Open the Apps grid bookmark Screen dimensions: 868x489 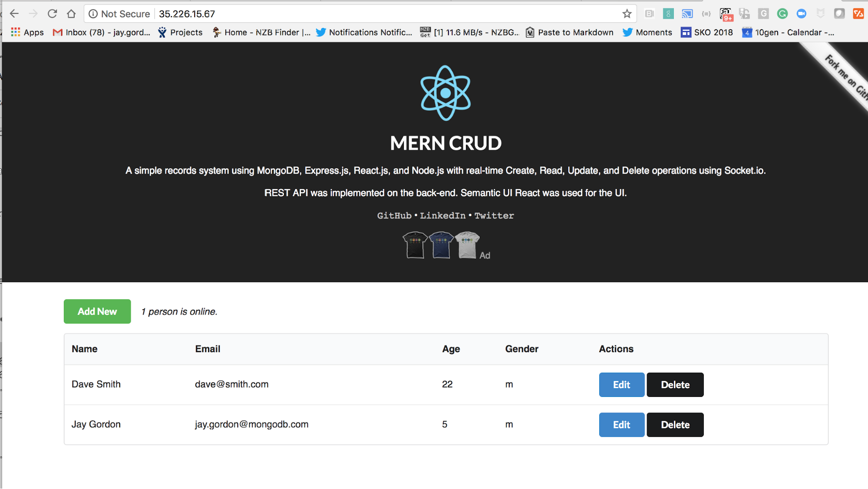tap(27, 32)
